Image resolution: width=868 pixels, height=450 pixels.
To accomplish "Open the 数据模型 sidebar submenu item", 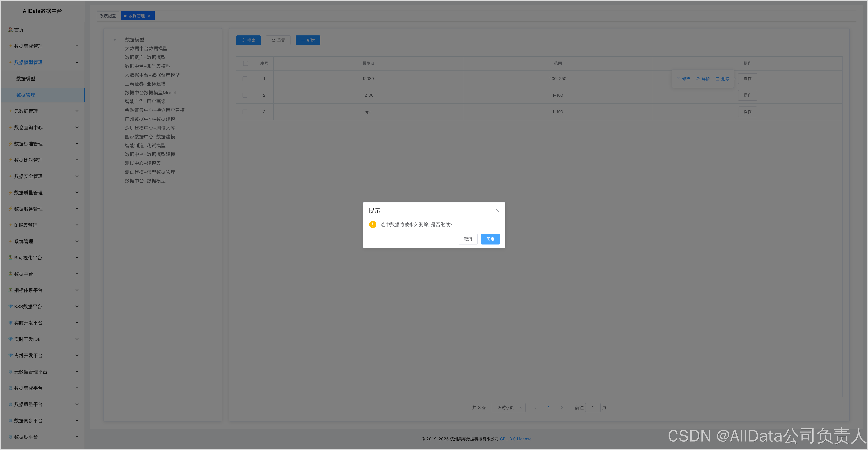I will click(26, 79).
